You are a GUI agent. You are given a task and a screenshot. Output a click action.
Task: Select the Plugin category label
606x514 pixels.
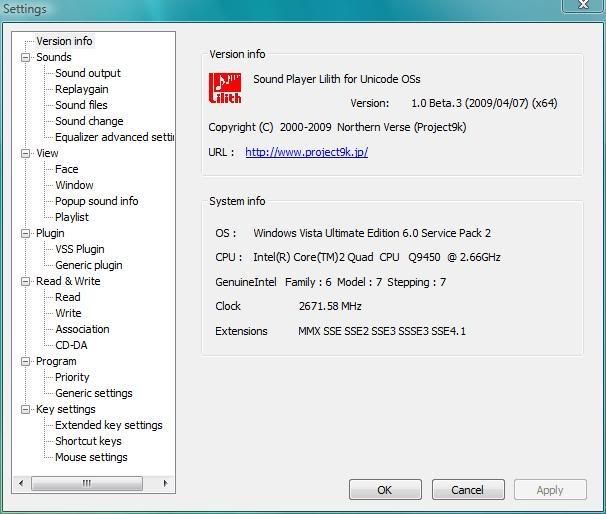pyautogui.click(x=50, y=233)
